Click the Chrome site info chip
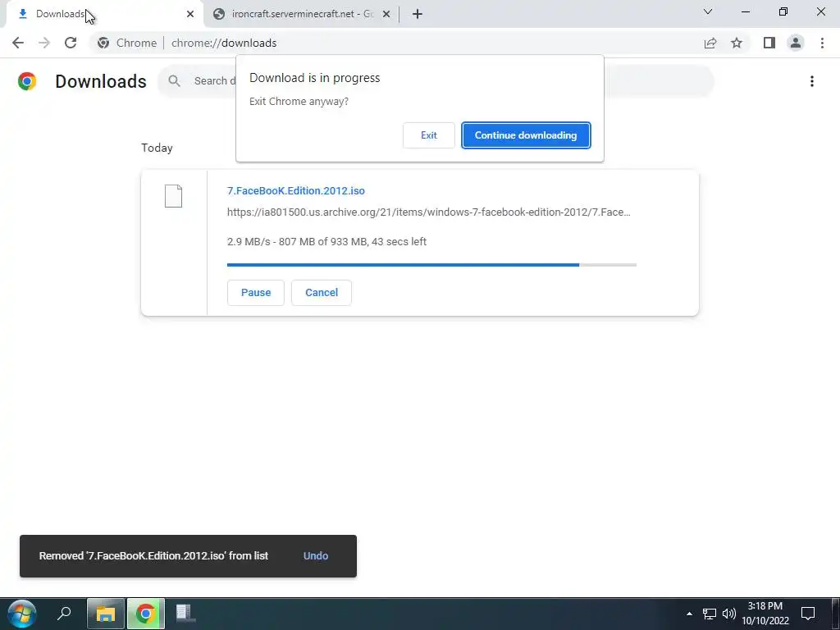Screen dimensions: 840x630 point(127,43)
